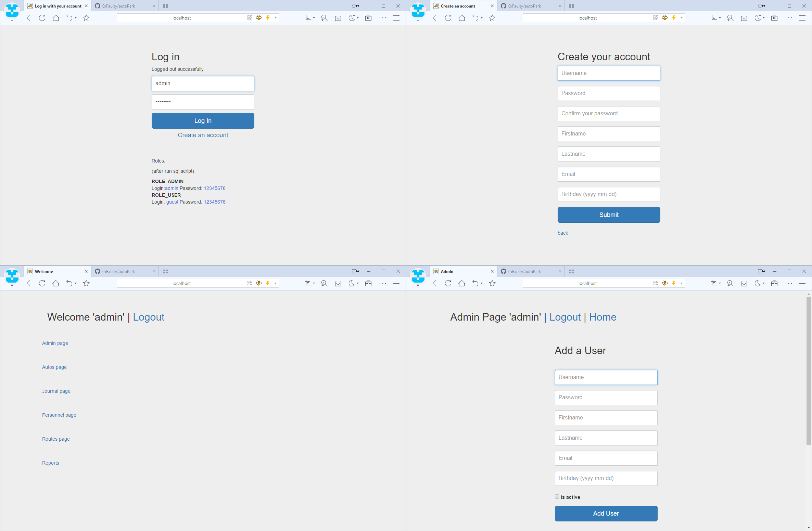
Task: Click reload icon in Log in window
Action: tap(42, 18)
